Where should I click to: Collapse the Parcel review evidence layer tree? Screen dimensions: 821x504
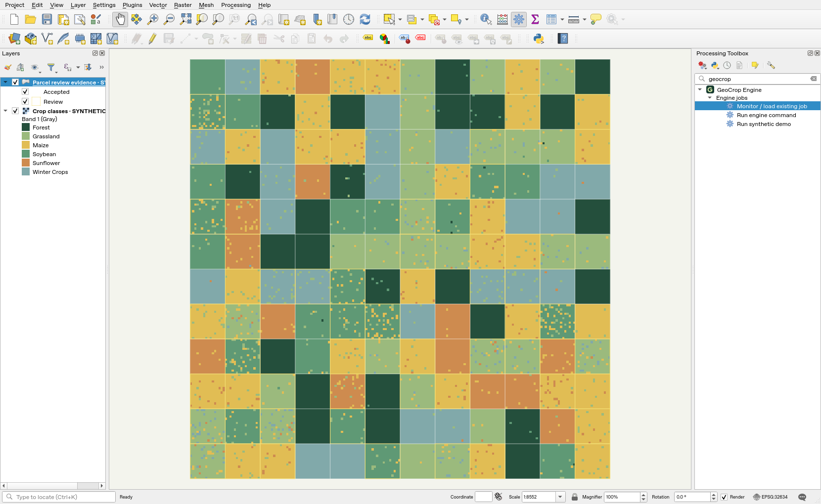pos(5,83)
